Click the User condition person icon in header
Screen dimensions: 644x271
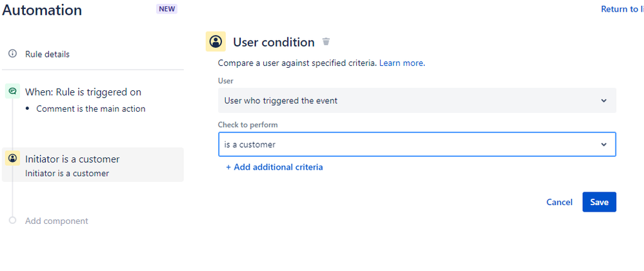216,41
